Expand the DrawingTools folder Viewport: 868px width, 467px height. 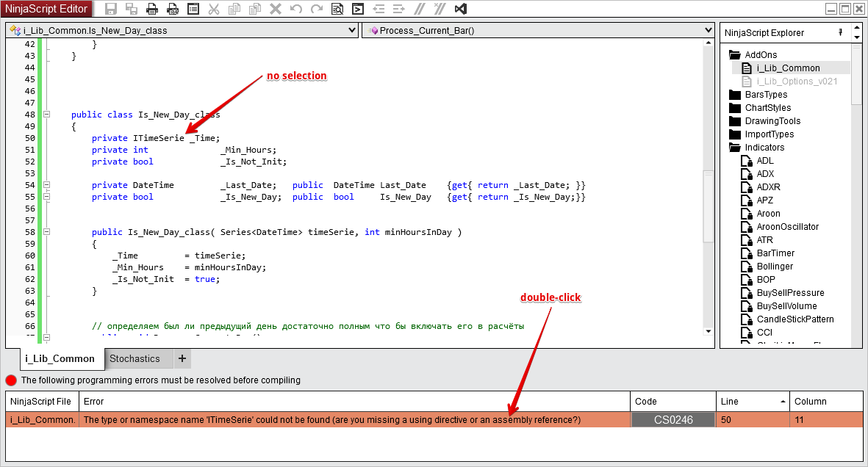(x=734, y=121)
